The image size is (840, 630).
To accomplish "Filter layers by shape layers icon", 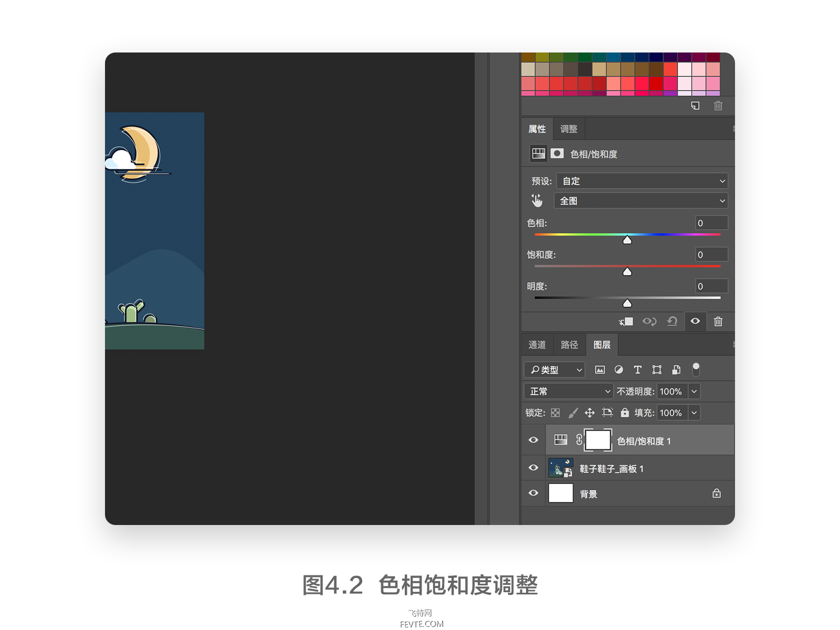I will (657, 370).
